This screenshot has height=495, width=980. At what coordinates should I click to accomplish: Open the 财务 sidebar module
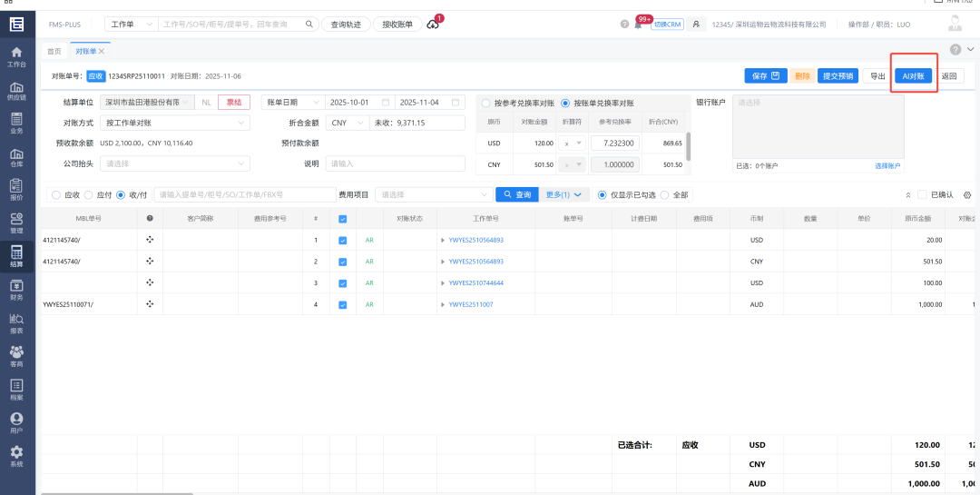tap(17, 290)
